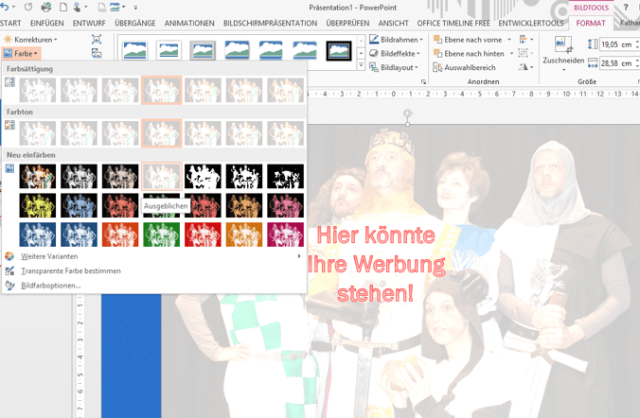Click the undo icon in quick access toolbar
This screenshot has width=640, height=418.
[x=5, y=7]
